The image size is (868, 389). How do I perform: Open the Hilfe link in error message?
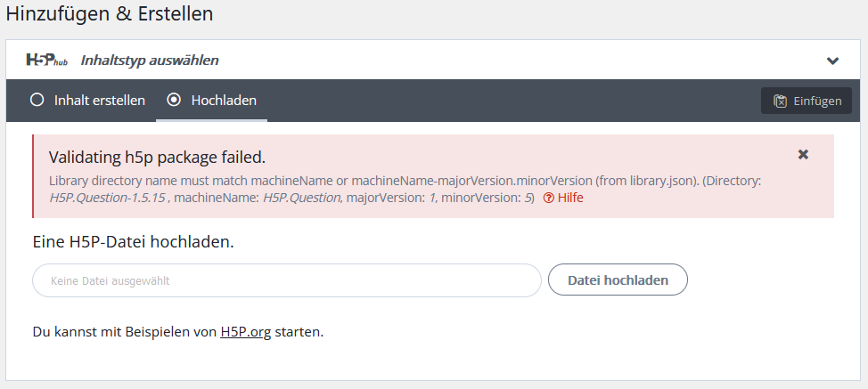pyautogui.click(x=570, y=198)
